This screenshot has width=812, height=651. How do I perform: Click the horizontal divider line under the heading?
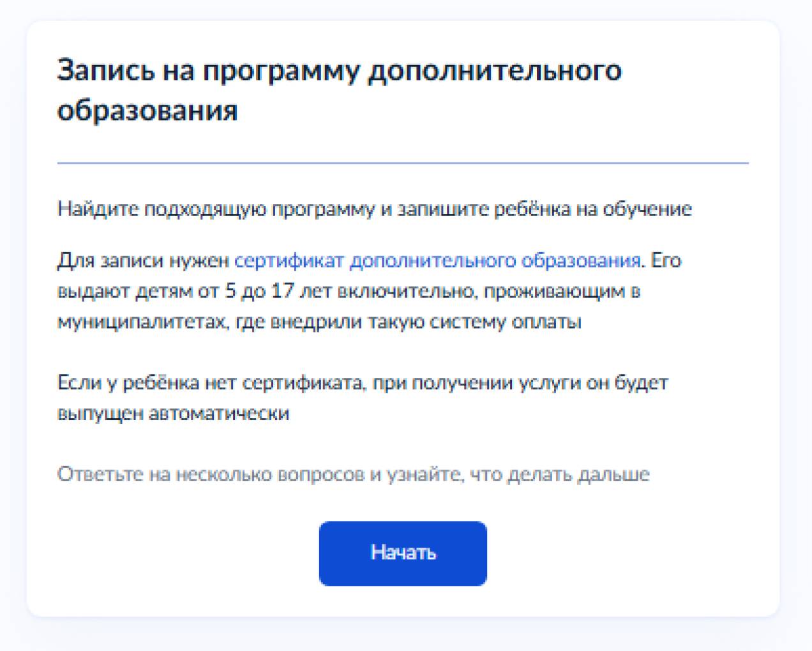tap(403, 163)
